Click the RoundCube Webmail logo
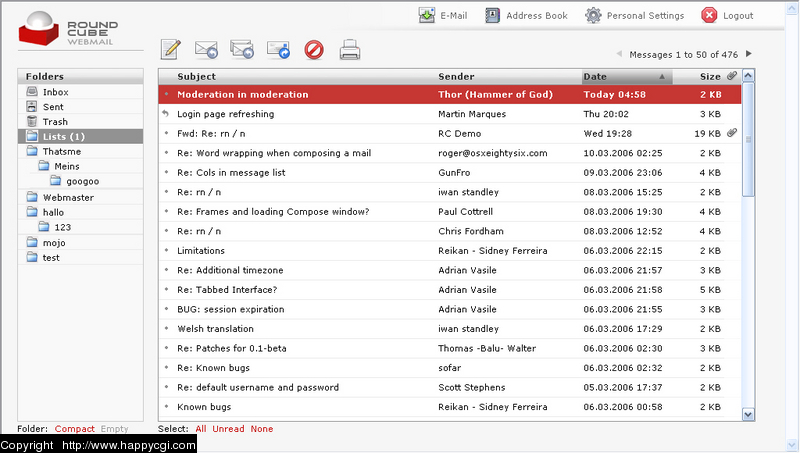Viewport: 800px width, 453px height. (x=68, y=29)
